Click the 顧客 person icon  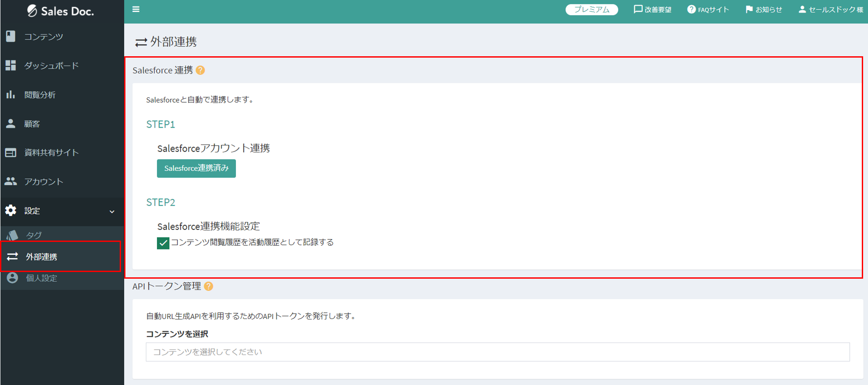(x=11, y=124)
